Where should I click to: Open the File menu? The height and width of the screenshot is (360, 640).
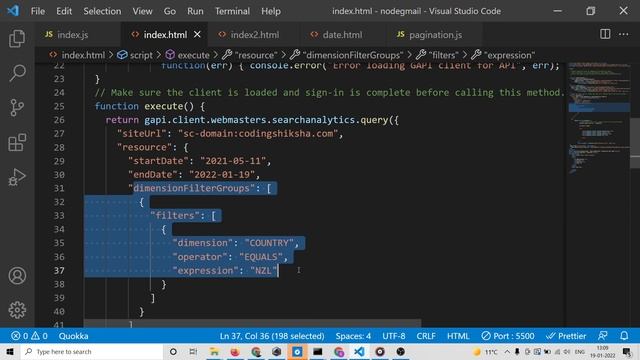click(38, 11)
